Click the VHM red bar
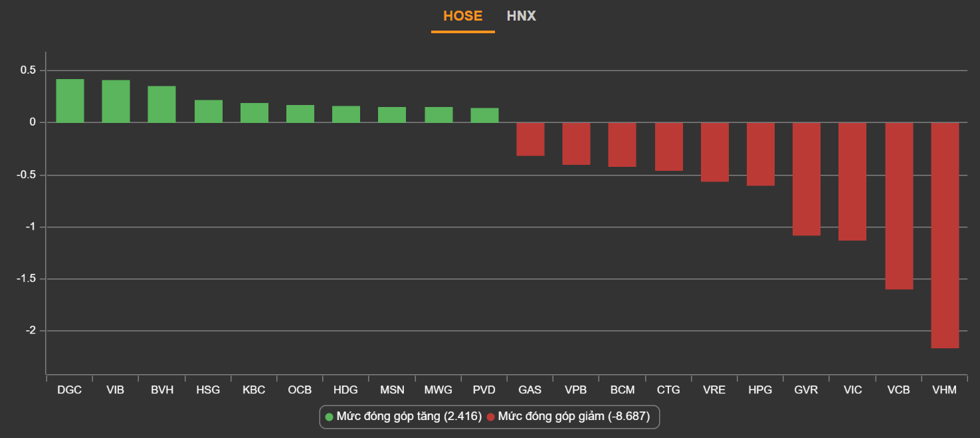Image resolution: width=980 pixels, height=438 pixels. pyautogui.click(x=944, y=235)
